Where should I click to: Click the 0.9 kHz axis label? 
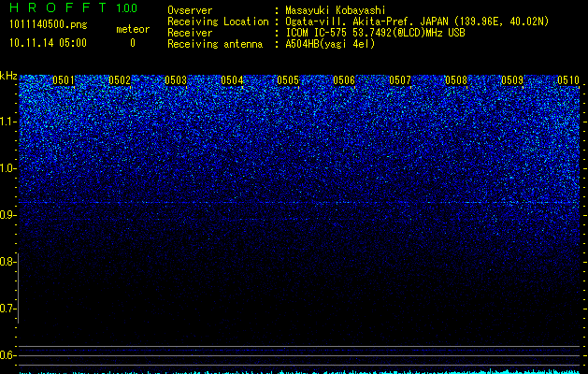pos(7,215)
